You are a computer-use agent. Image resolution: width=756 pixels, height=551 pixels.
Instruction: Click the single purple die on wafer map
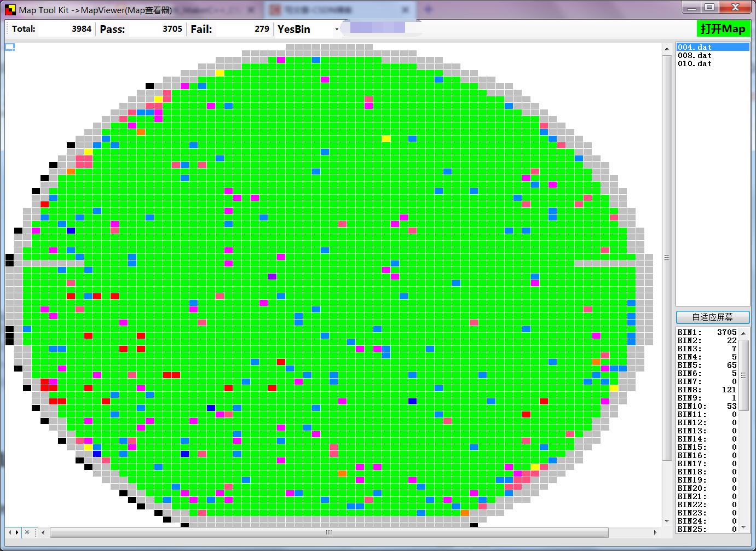pos(272,276)
